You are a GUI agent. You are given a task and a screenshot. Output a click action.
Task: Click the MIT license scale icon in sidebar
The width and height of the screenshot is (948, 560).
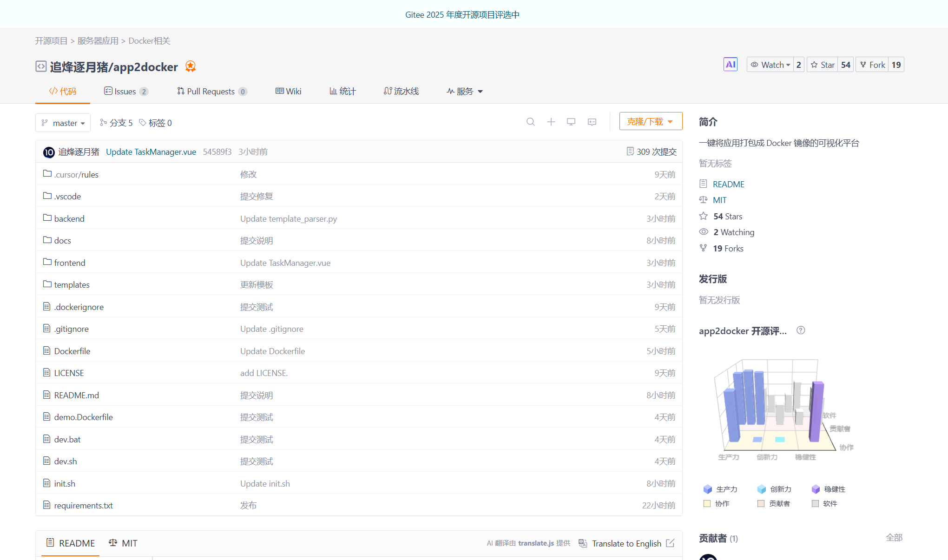pyautogui.click(x=703, y=200)
